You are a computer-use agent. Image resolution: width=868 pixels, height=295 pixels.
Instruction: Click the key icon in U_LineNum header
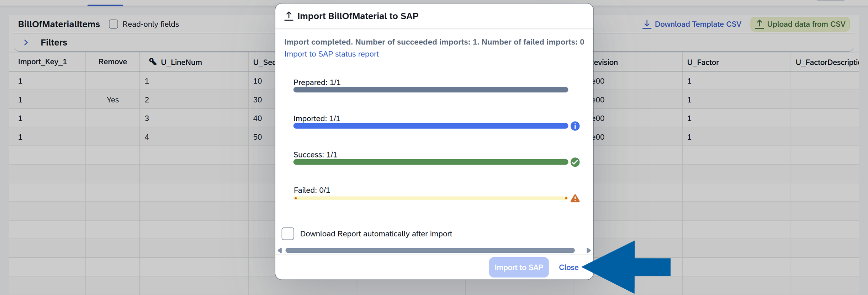(x=153, y=62)
